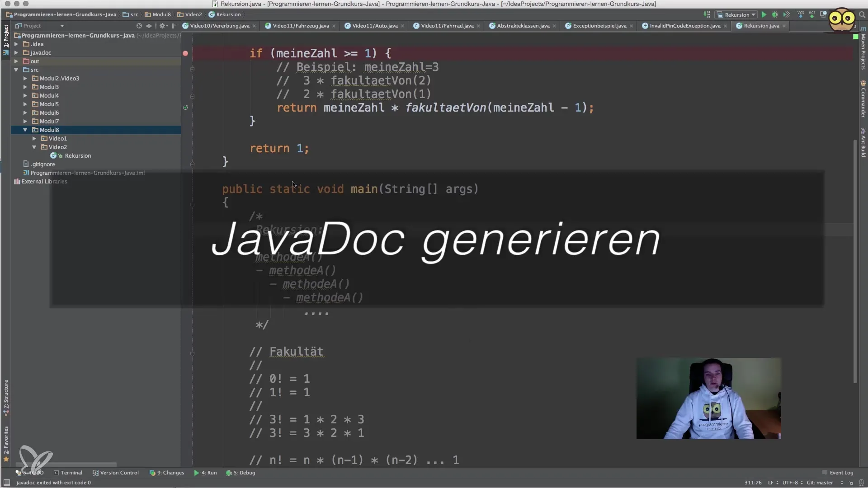Click the Modul8 breadcrumb in the navigation bar

tap(158, 14)
